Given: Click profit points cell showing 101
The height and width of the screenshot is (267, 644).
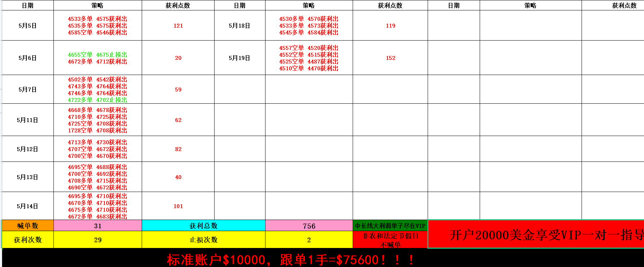Looking at the screenshot, I should tap(178, 206).
